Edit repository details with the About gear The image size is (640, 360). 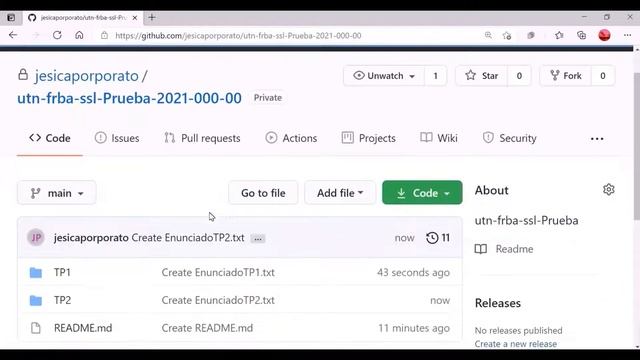[x=609, y=190]
